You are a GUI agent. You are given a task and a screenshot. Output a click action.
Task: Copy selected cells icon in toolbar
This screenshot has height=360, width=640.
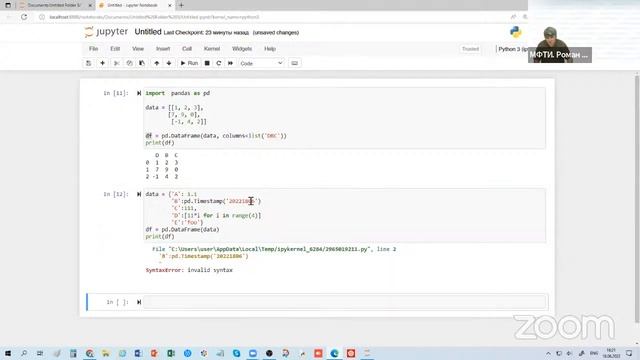(129, 63)
